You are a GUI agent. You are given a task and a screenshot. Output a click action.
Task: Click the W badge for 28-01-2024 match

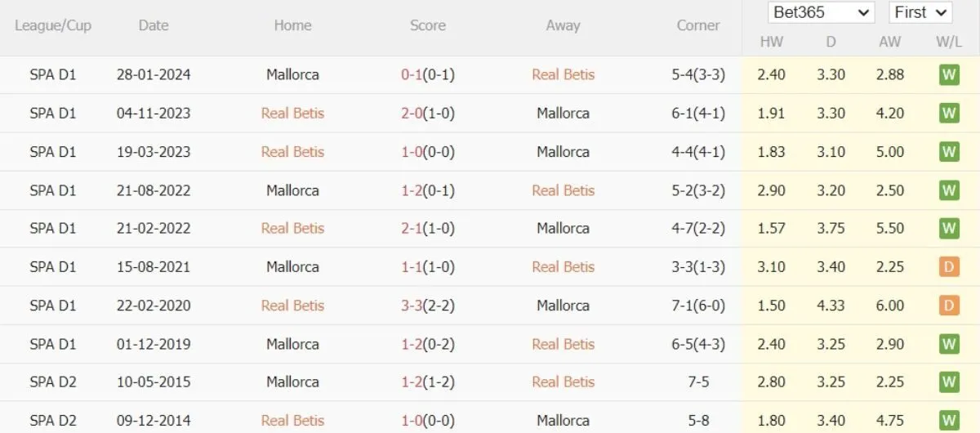coord(948,75)
